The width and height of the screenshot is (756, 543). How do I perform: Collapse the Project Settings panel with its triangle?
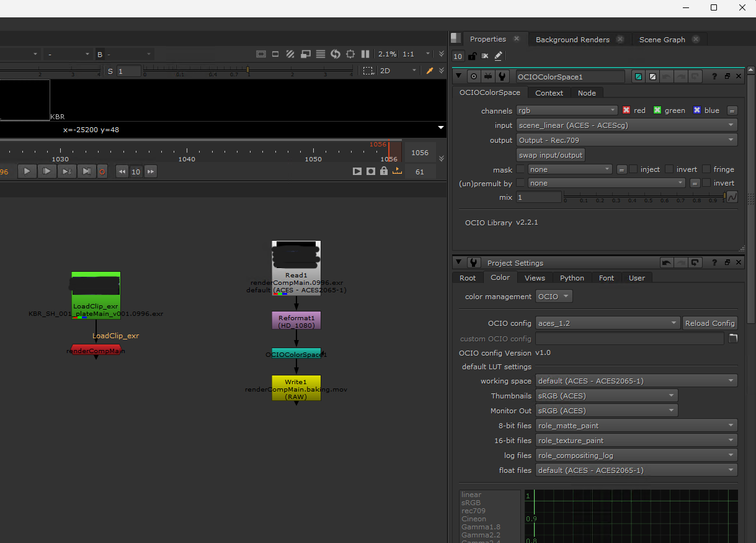[x=458, y=263]
